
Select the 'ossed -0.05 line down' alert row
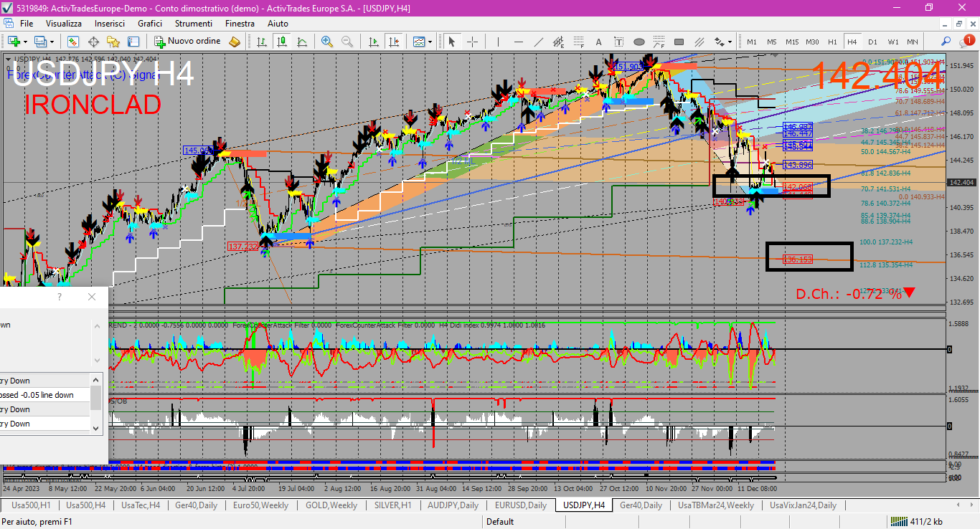pos(44,395)
